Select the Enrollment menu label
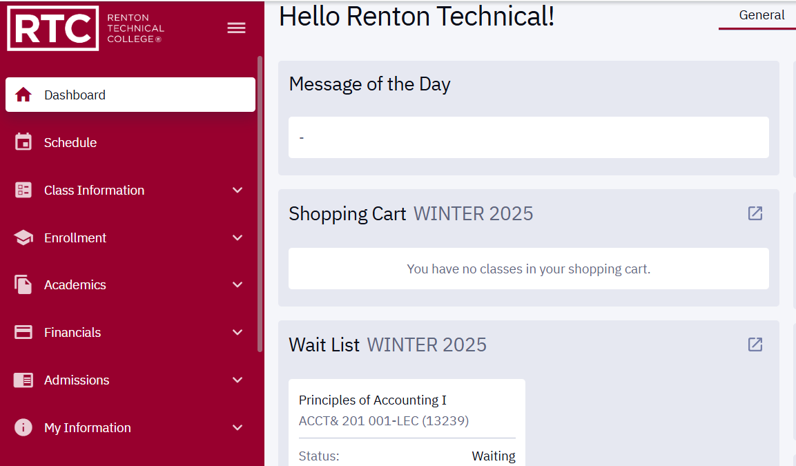The height and width of the screenshot is (466, 796). click(75, 238)
